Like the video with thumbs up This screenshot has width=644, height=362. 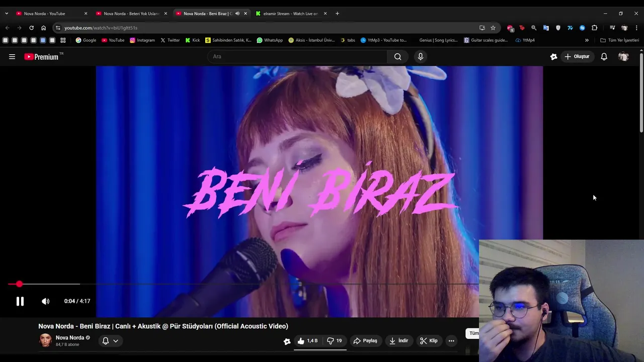pyautogui.click(x=308, y=341)
